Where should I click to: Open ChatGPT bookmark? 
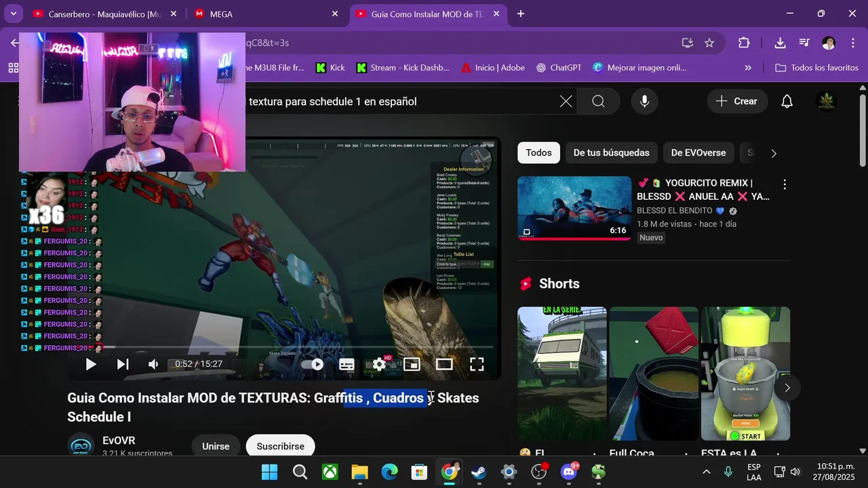pos(559,68)
